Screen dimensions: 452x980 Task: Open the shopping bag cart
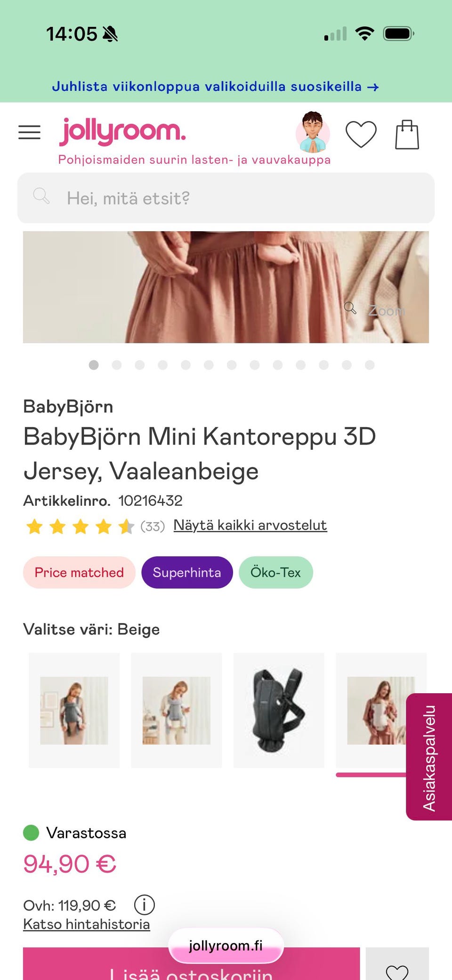(x=407, y=135)
